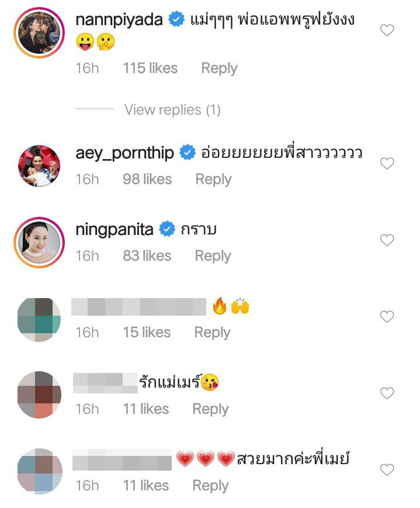420x508 pixels.
Task: Tap heart on รักแม่เมร์ comment
Action: [387, 393]
